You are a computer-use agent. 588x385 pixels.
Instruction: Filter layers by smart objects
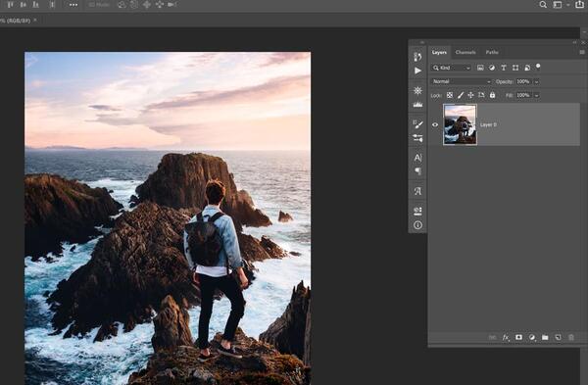click(x=527, y=68)
